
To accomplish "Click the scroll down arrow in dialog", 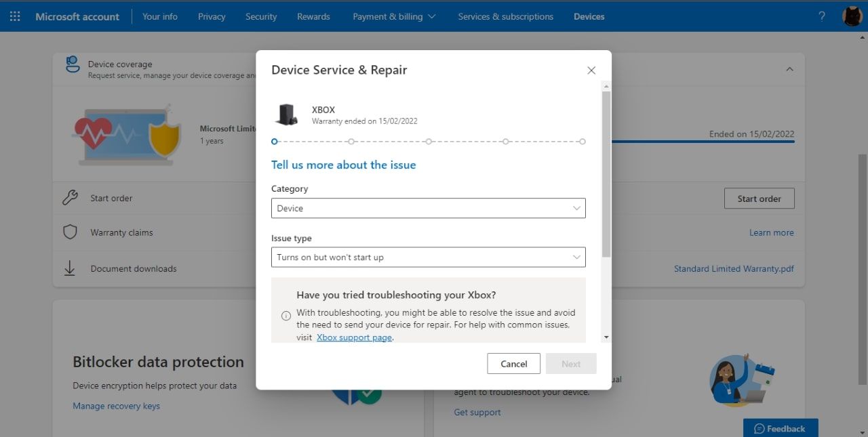I will [x=606, y=337].
